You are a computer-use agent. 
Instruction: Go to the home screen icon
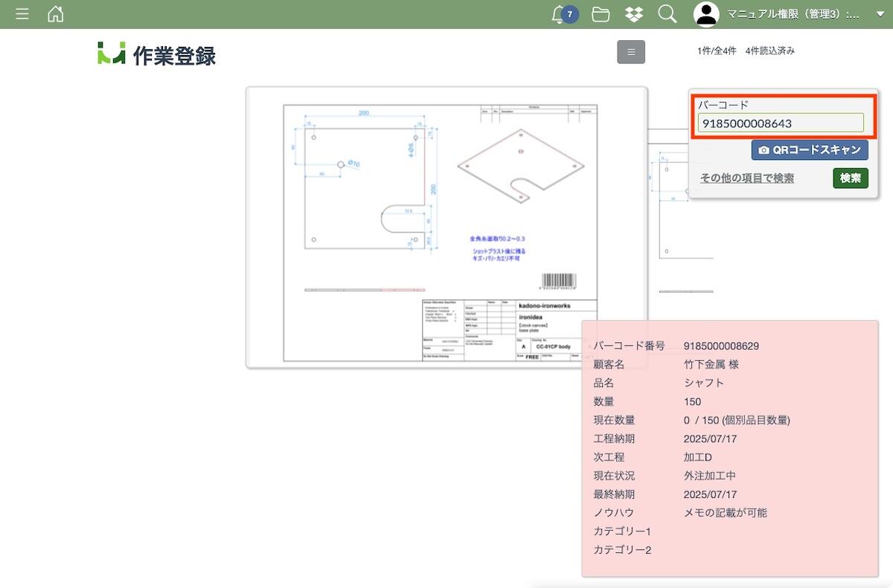[55, 14]
